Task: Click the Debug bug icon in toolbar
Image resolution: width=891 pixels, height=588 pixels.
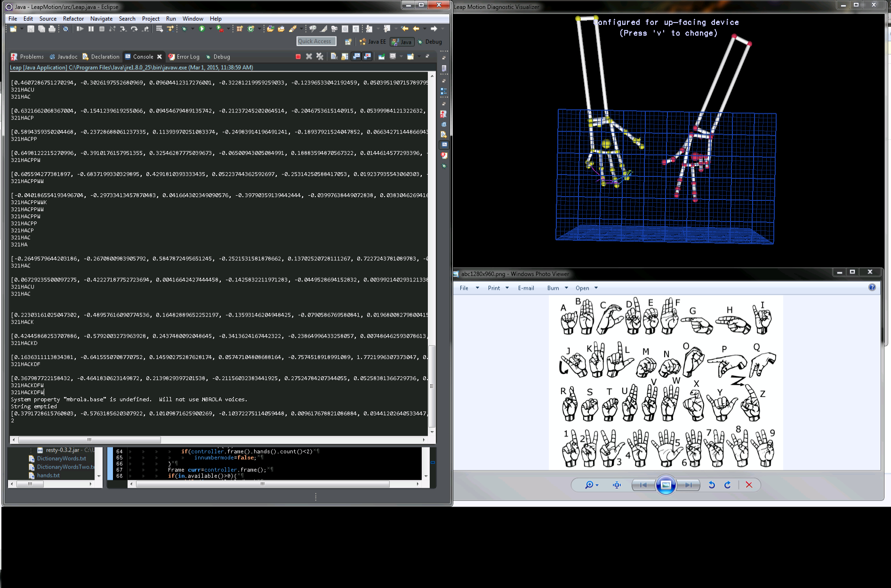Action: point(185,29)
